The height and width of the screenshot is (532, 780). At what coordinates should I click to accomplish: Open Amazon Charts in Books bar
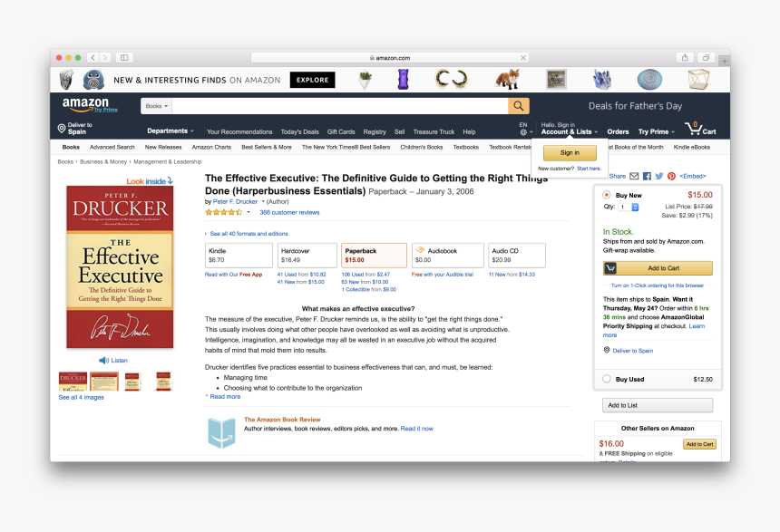click(211, 147)
